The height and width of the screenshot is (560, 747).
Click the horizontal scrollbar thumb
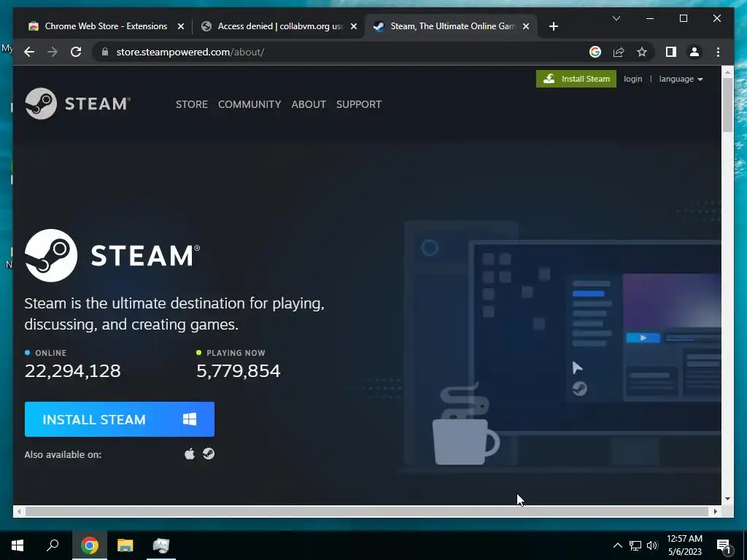point(368,511)
